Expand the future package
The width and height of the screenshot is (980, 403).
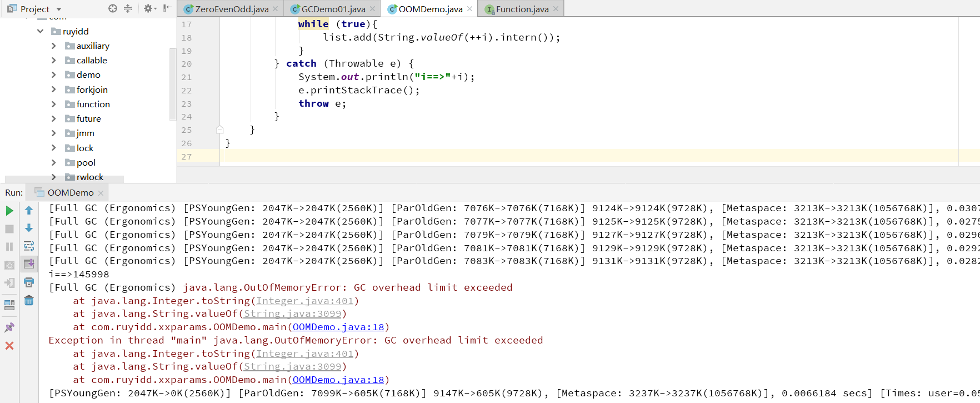[x=53, y=118]
